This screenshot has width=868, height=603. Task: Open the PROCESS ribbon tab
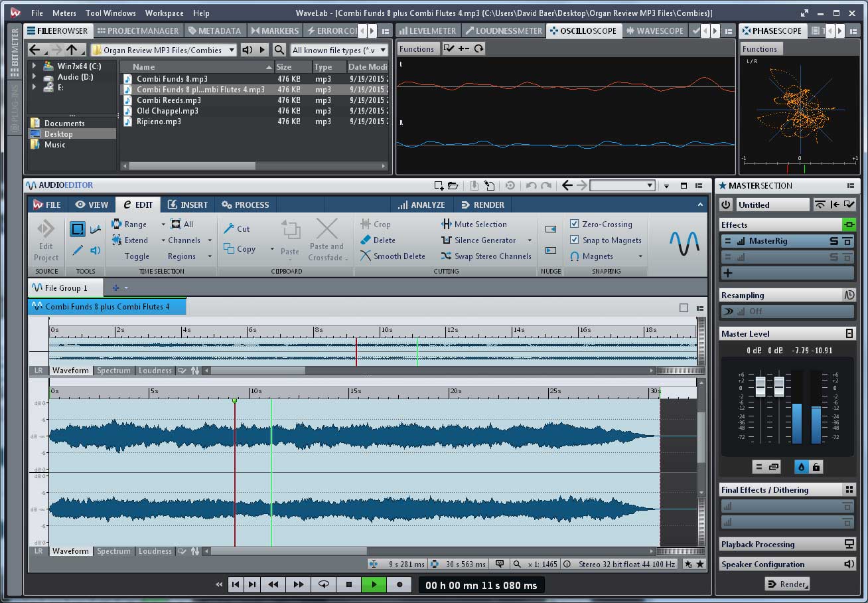click(246, 205)
